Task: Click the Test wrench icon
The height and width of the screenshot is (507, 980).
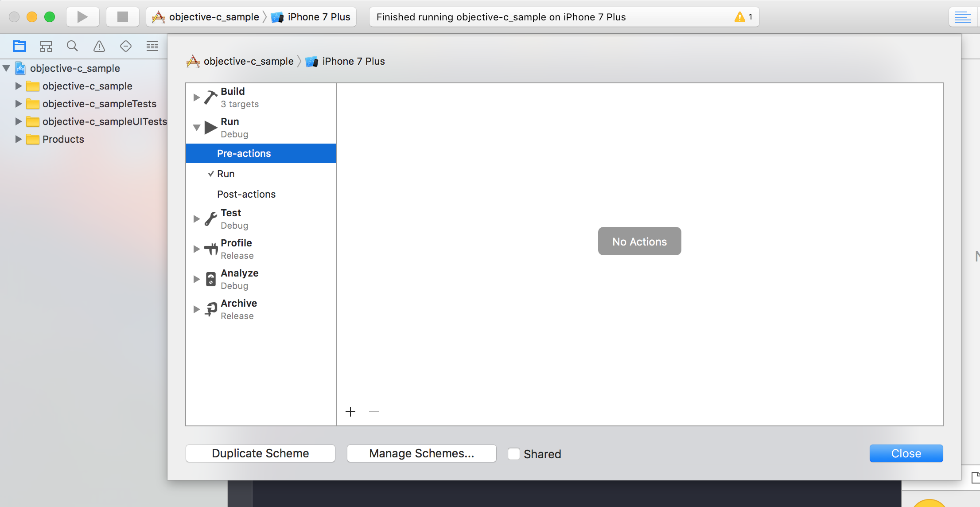Action: coord(211,219)
